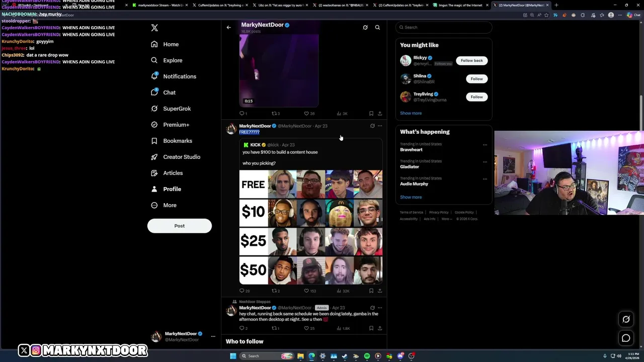
Task: Follow Treyliving
Action: tap(476, 97)
